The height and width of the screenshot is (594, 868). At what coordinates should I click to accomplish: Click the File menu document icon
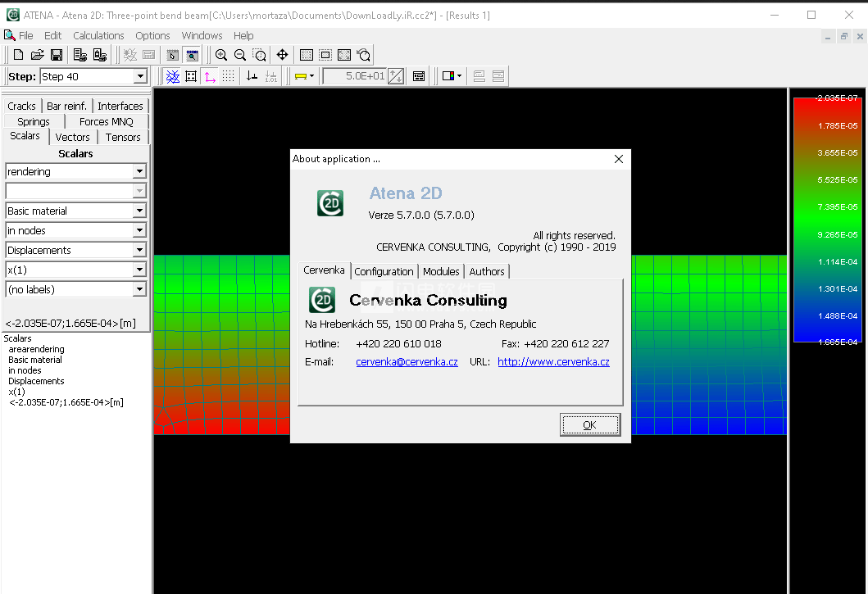9,35
